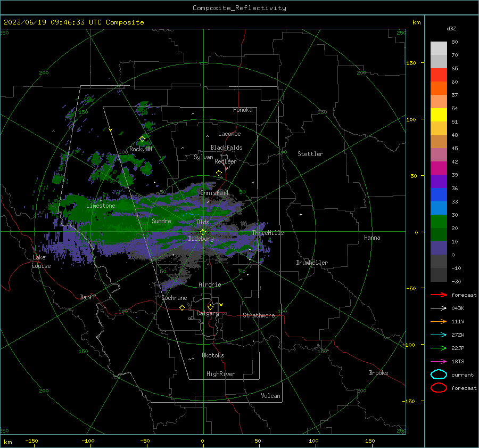The image size is (479, 448).
Task: Click the Drumheller label
Action: click(x=312, y=263)
